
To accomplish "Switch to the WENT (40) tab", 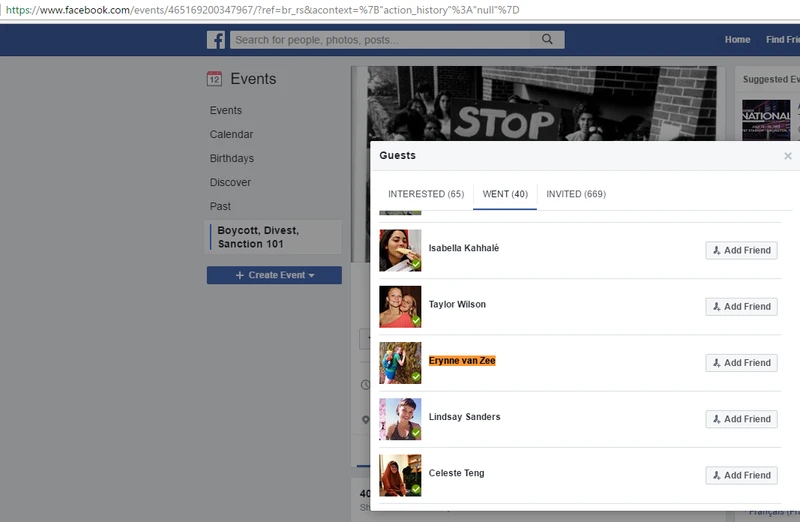I will point(505,194).
